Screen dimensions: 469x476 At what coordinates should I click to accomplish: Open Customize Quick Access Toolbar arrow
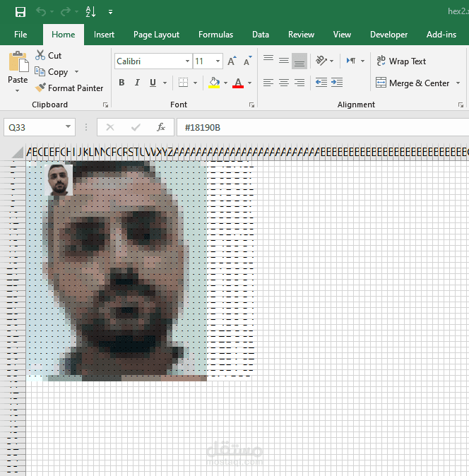click(x=110, y=12)
